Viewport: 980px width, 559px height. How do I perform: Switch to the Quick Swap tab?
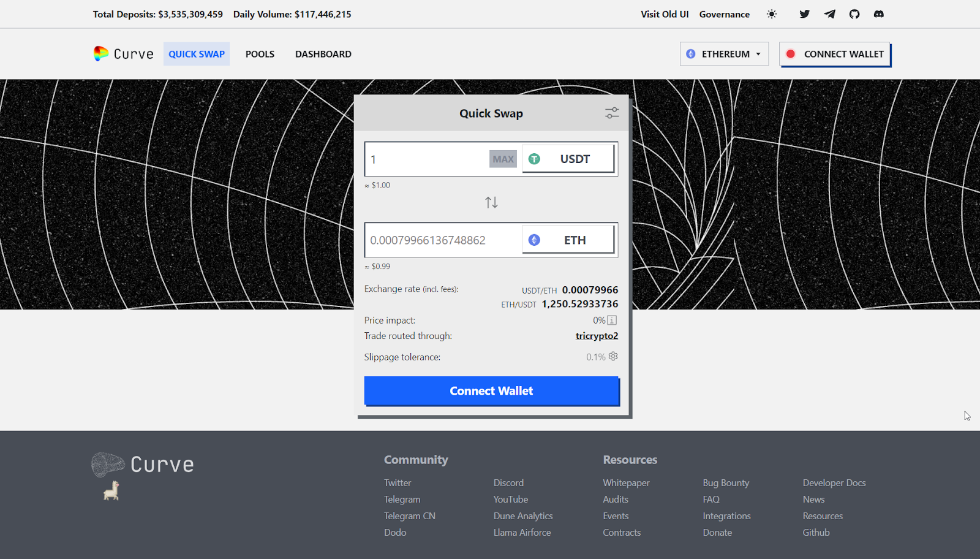(x=197, y=54)
